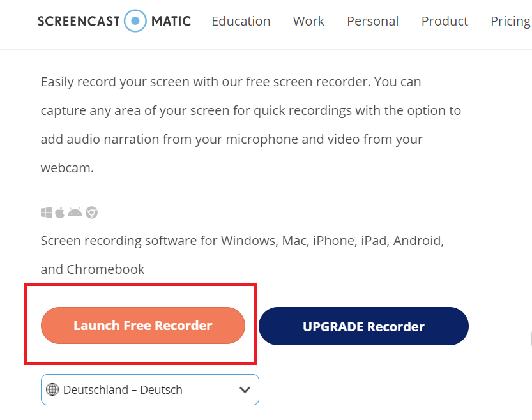Open the Deutschland – Deutsch language dropdown

click(150, 389)
